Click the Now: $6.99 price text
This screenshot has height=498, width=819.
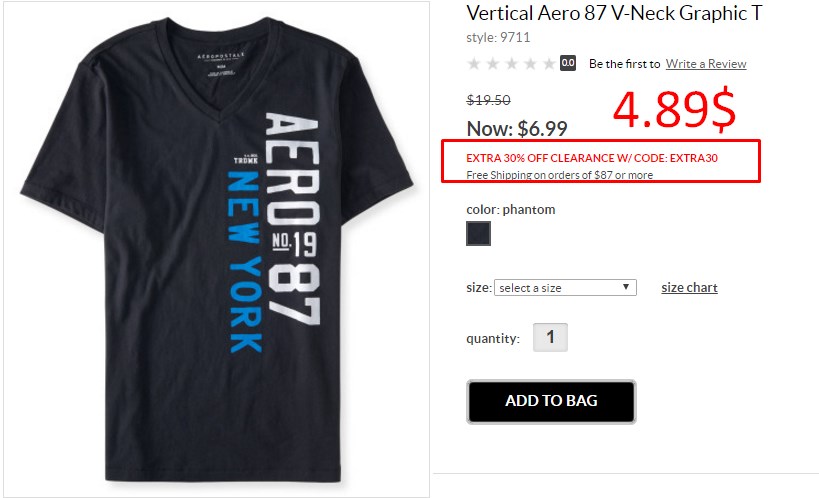[517, 129]
